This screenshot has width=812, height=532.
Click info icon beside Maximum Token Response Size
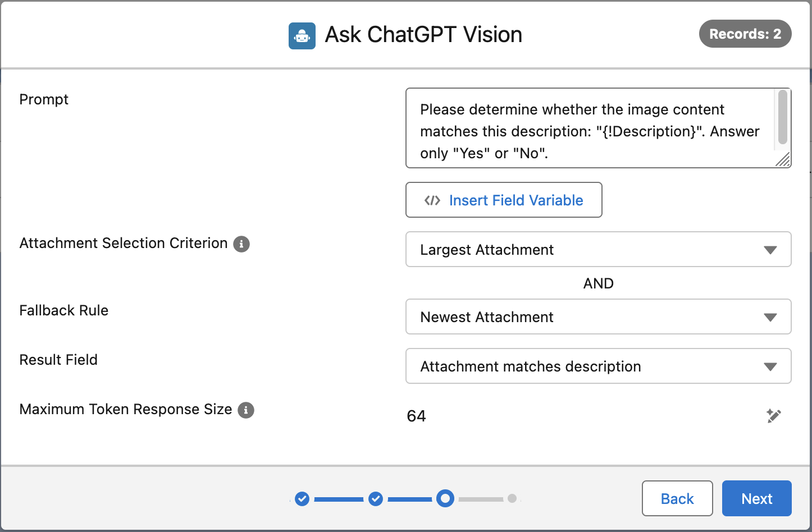(246, 410)
